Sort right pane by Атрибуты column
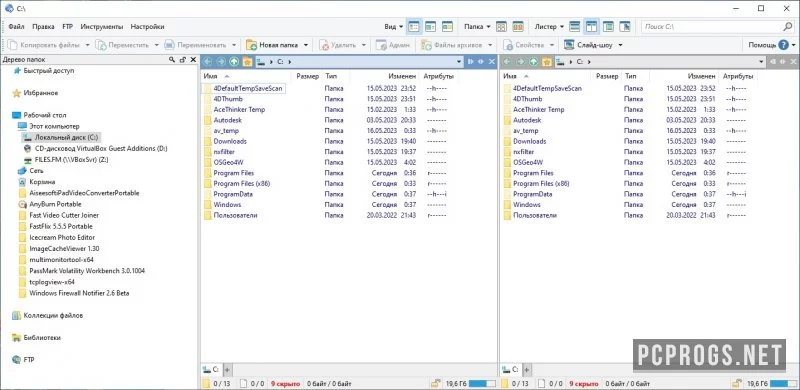800x390 pixels. tap(738, 76)
